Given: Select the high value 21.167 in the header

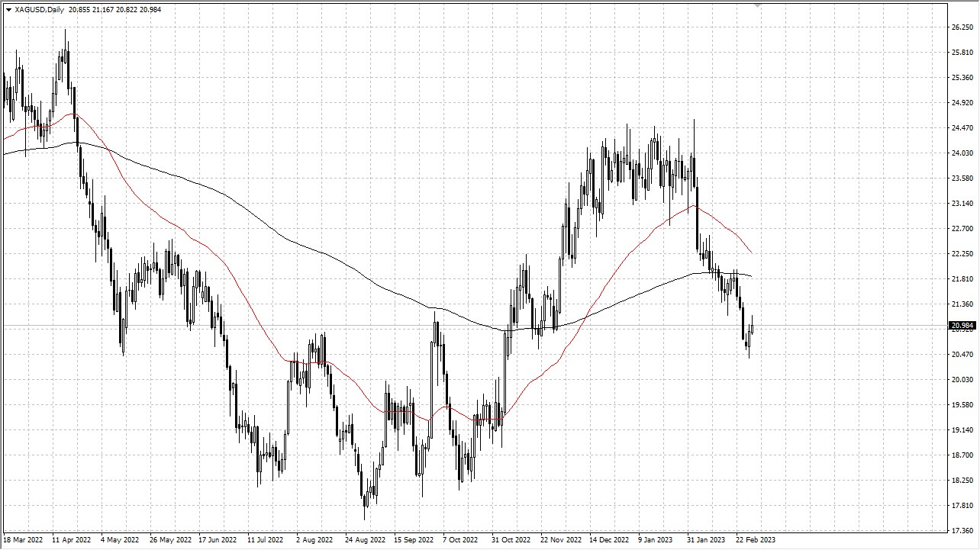Looking at the screenshot, I should point(103,9).
